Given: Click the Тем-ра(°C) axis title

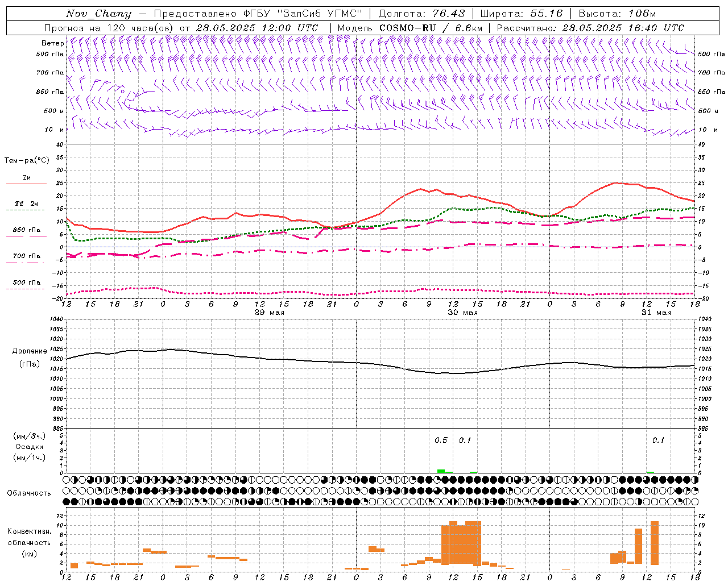Looking at the screenshot, I should pos(27,161).
